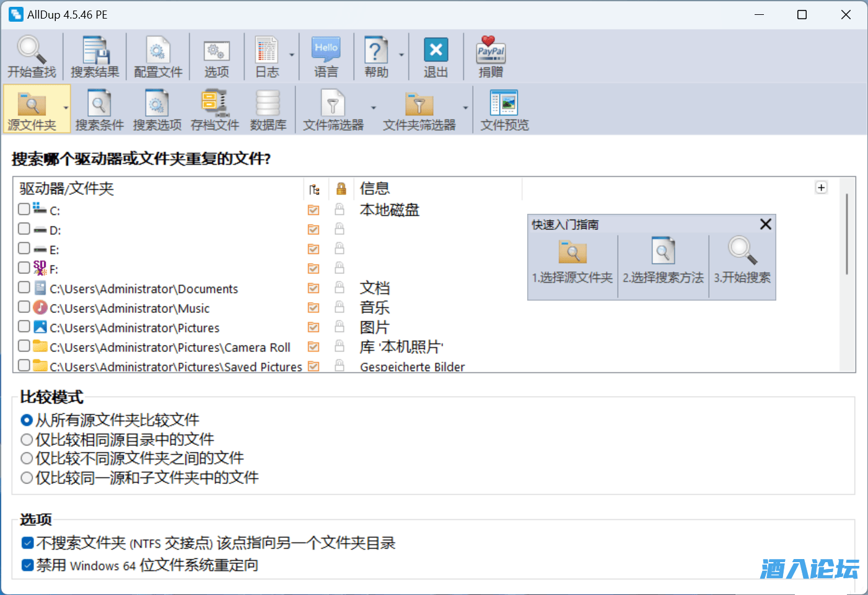
Task: Open 搜索结果 search results
Action: (95, 56)
